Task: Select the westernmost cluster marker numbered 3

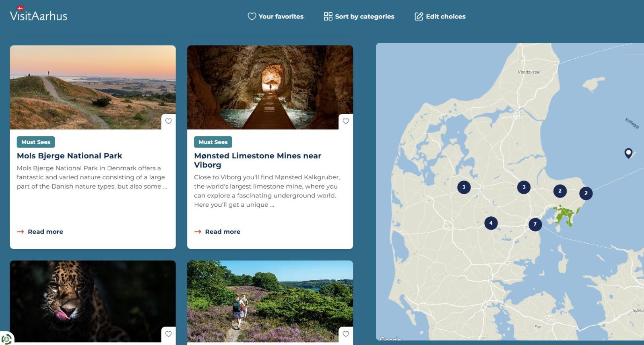Action: pyautogui.click(x=464, y=187)
